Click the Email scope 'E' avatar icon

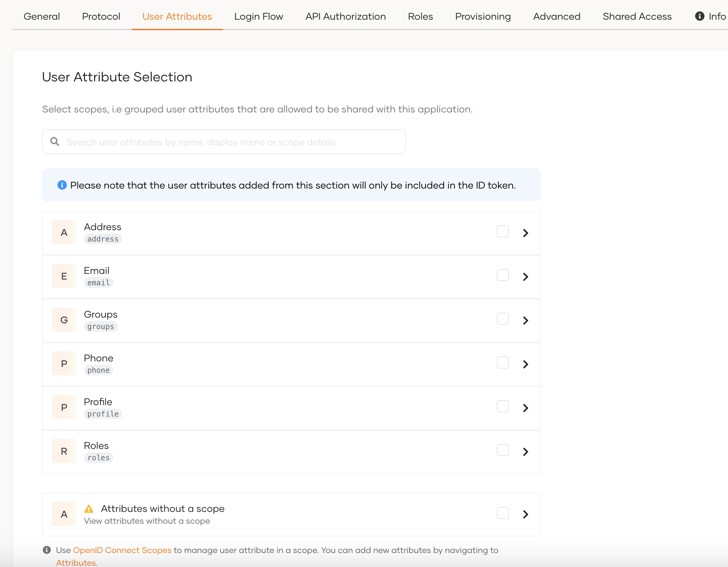[64, 276]
